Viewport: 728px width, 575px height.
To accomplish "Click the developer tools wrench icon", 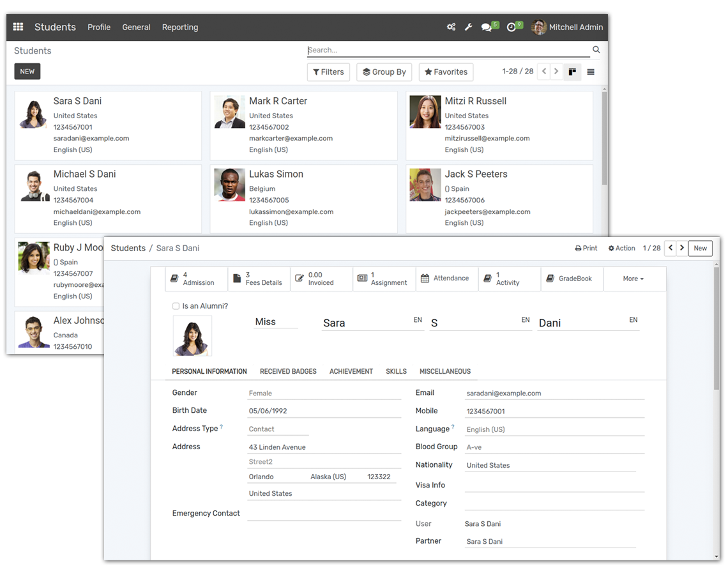I will tap(469, 27).
